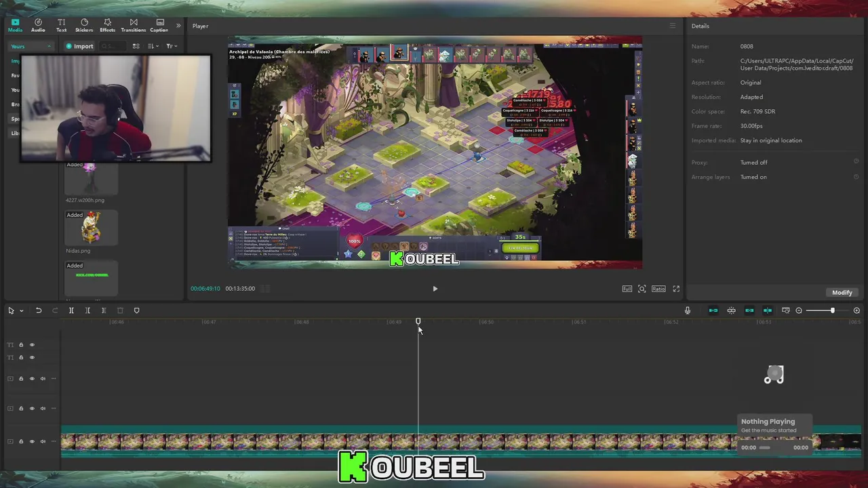The height and width of the screenshot is (488, 868).
Task: Expand more tabs with double chevron
Action: 178,26
